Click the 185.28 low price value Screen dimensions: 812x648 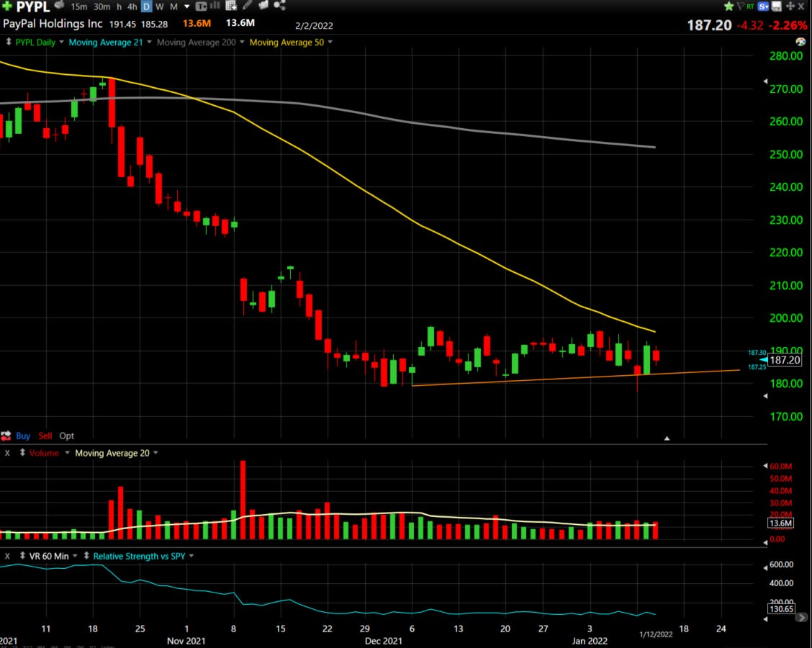coord(154,24)
